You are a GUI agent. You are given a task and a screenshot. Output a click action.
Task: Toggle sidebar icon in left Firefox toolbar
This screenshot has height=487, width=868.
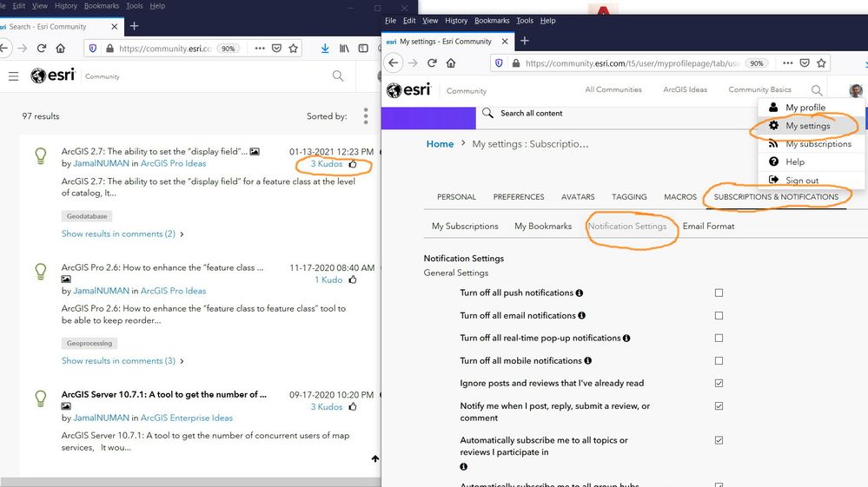point(363,49)
